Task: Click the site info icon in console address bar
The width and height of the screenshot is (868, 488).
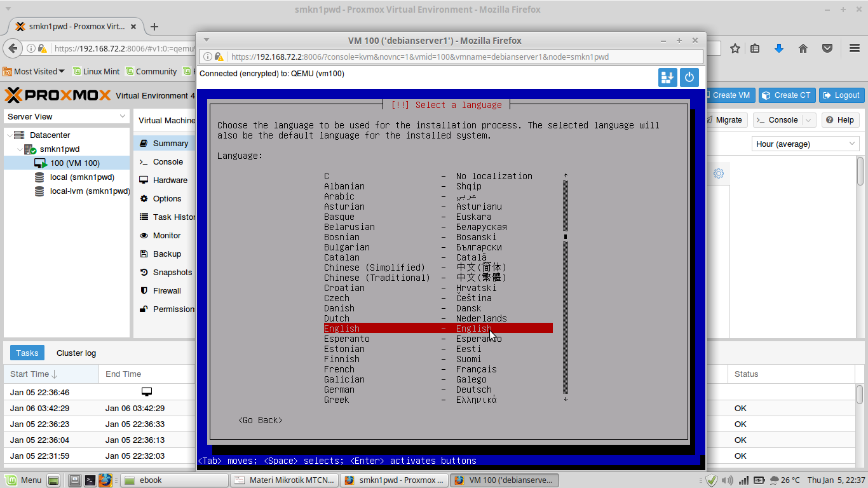Action: 208,57
